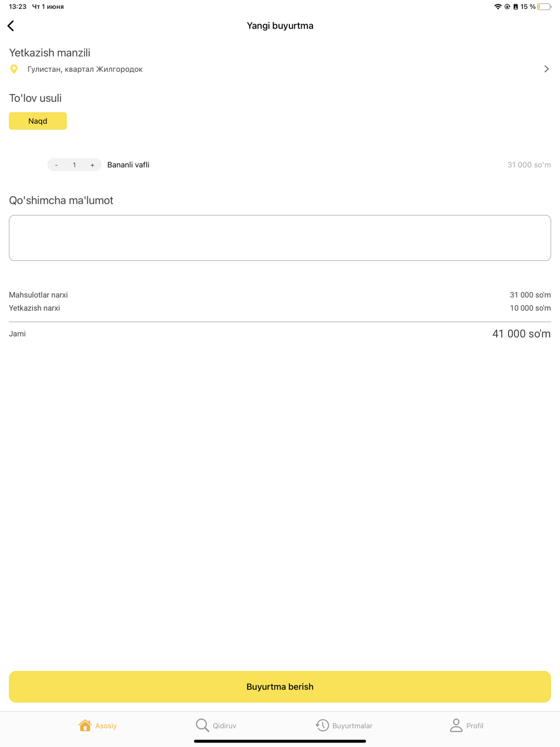This screenshot has width=560, height=747.
Task: Open the Qidiruv search tab
Action: 216,725
